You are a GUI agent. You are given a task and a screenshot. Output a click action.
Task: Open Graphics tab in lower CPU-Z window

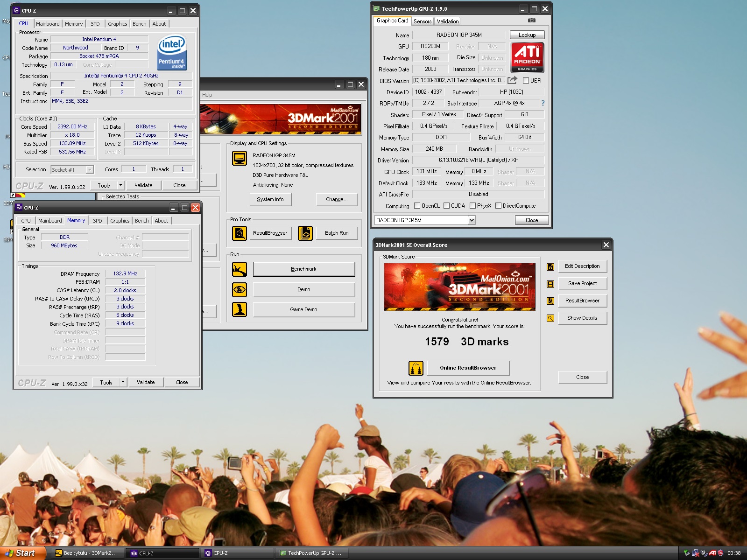(120, 221)
